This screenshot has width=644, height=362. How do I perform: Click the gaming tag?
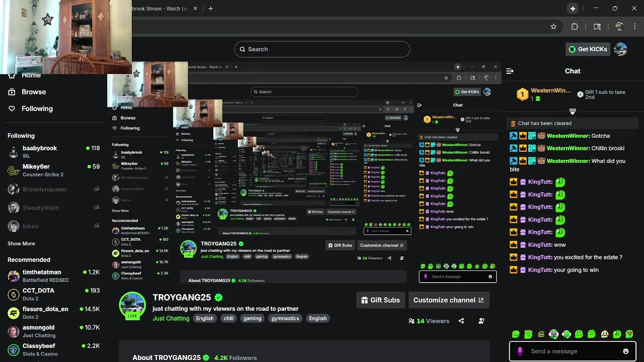coord(252,318)
